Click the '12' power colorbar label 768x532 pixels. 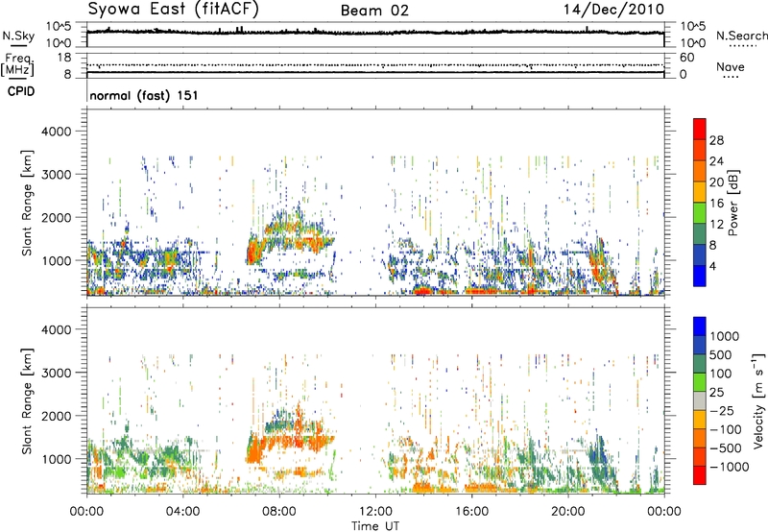[x=716, y=225]
